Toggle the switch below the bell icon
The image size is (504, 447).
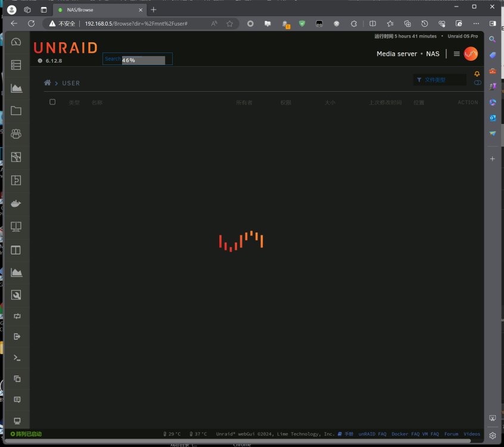tap(478, 83)
